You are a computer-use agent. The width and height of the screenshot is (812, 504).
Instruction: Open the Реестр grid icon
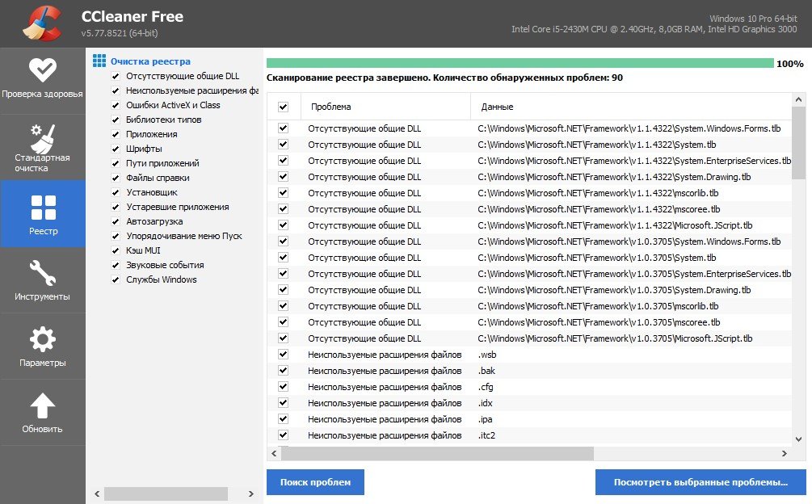pyautogui.click(x=42, y=207)
